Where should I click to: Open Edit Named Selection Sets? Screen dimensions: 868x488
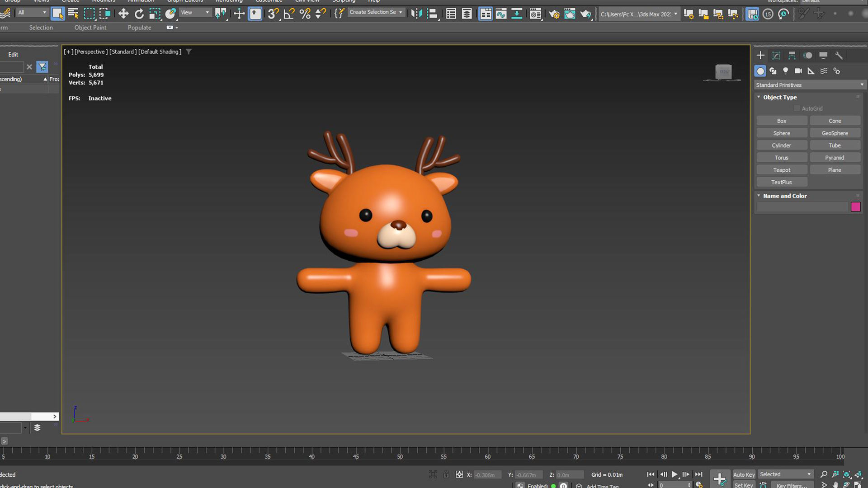(x=339, y=14)
